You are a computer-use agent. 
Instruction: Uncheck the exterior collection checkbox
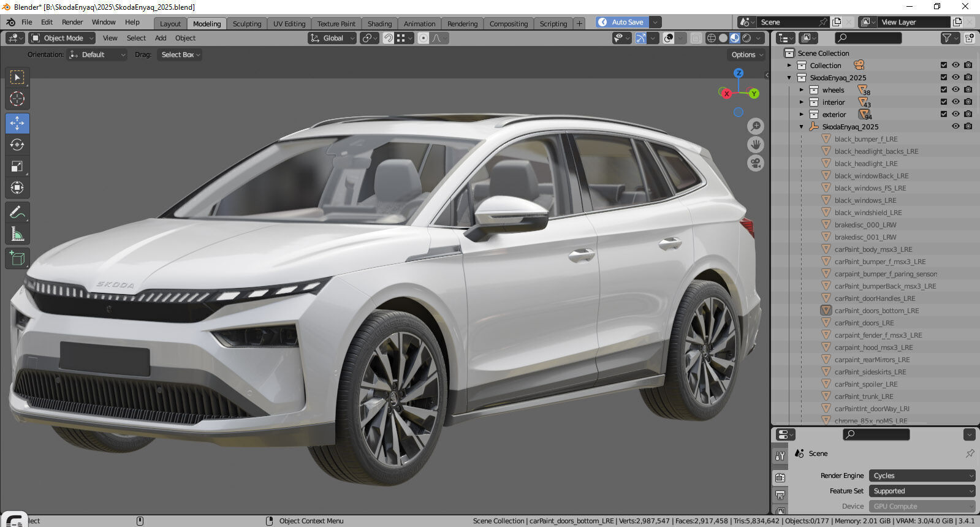click(944, 114)
